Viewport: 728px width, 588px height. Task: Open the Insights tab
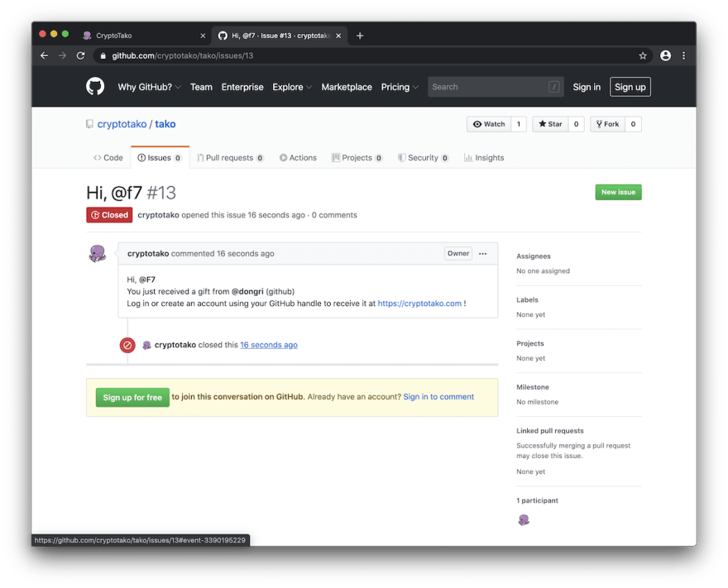click(484, 158)
